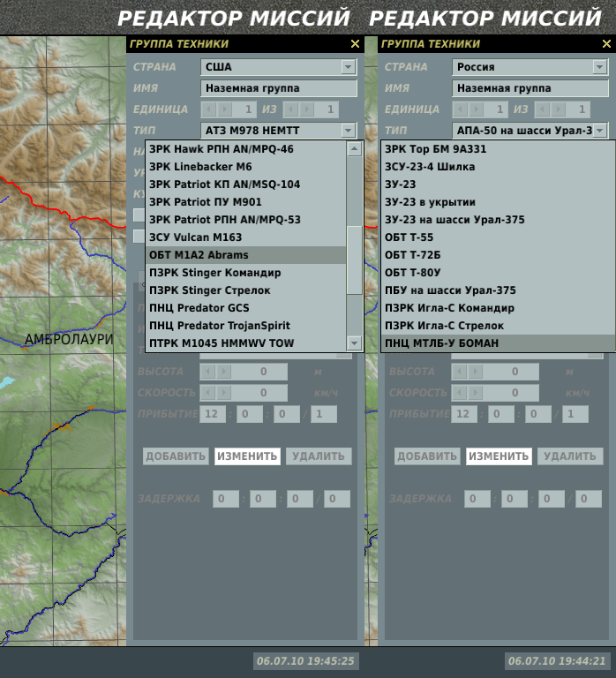Image resolution: width=616 pixels, height=678 pixels.
Task: Increase СКОРОСТЬ arrow in США panel
Action: coord(223,393)
